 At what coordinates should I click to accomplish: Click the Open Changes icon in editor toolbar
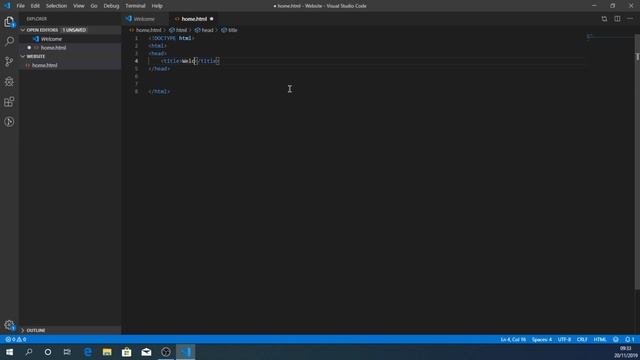tap(604, 19)
